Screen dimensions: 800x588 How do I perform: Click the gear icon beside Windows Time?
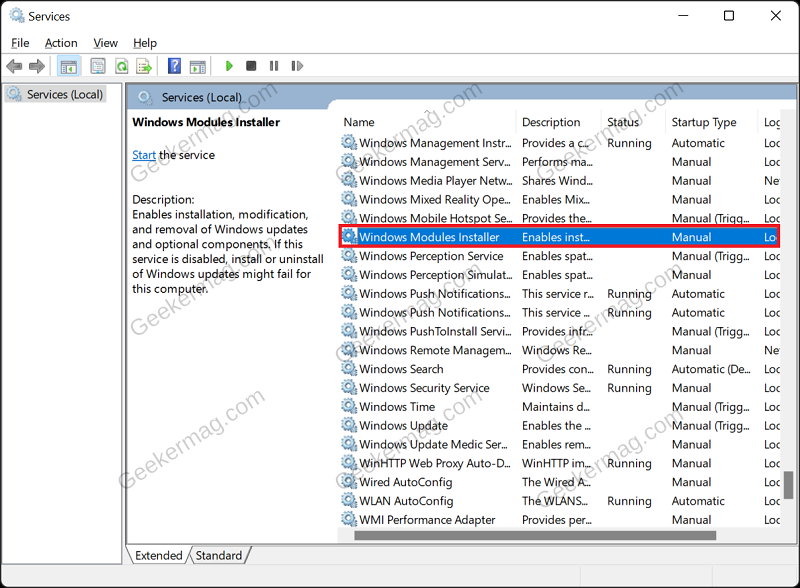[349, 406]
